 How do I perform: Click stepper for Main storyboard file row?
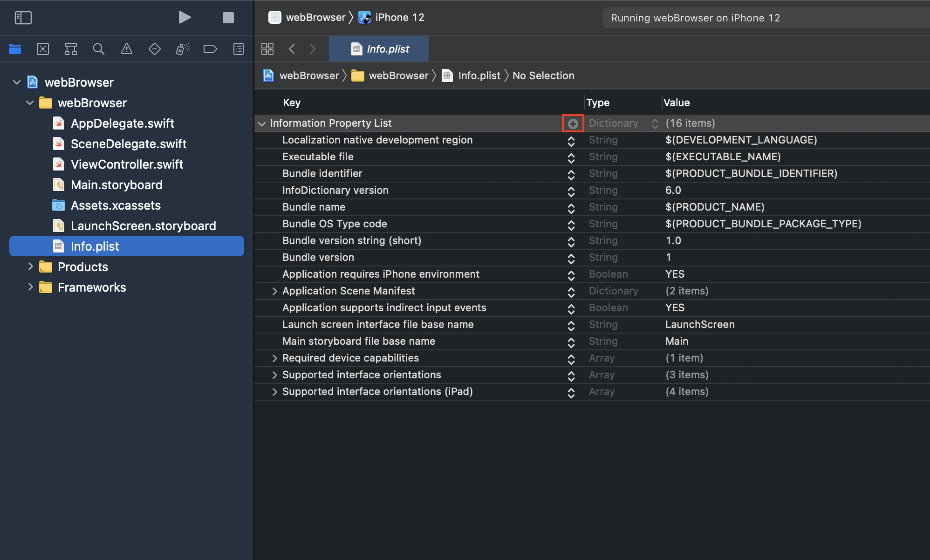coord(571,342)
